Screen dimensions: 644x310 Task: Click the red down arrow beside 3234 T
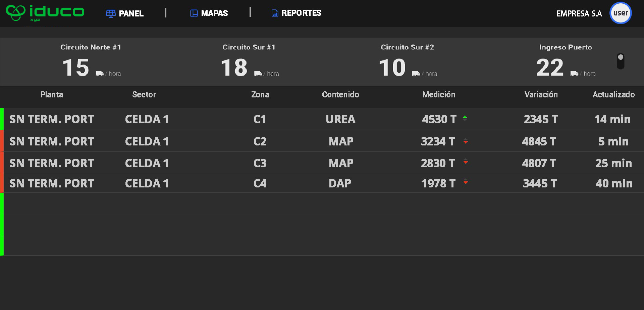[x=466, y=141]
